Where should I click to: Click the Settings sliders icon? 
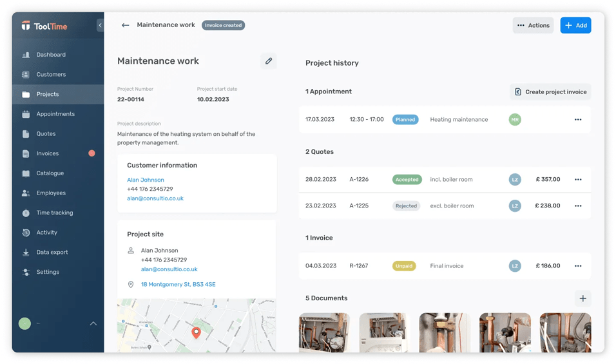(26, 272)
